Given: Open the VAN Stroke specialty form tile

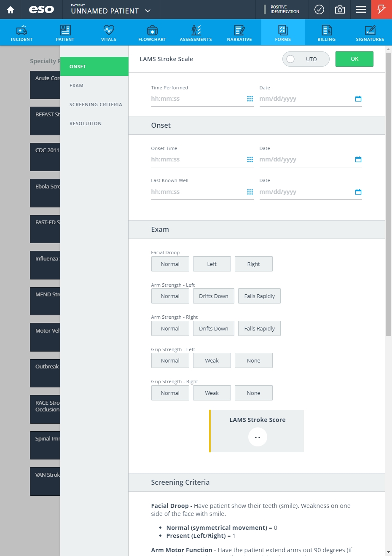Looking at the screenshot, I should [45, 481].
